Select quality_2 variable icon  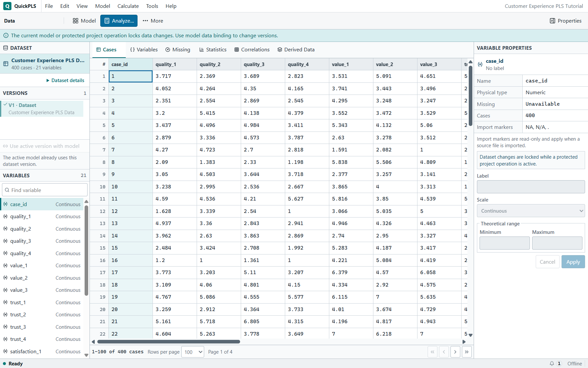6,229
